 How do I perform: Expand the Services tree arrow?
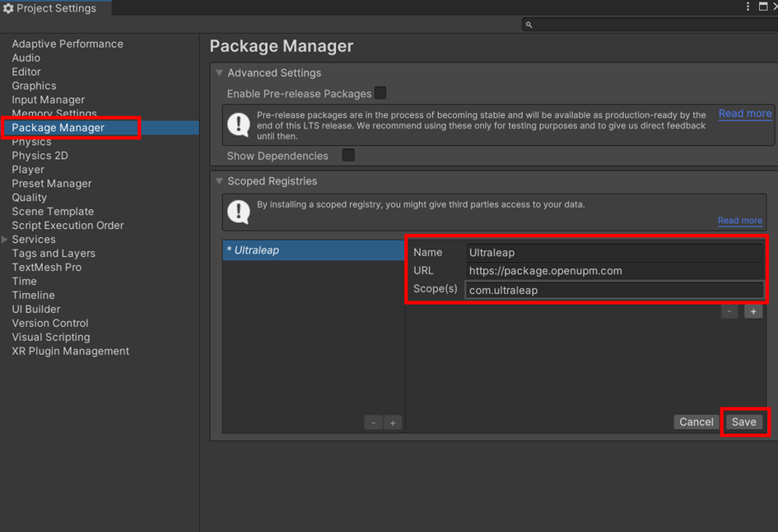coord(4,239)
